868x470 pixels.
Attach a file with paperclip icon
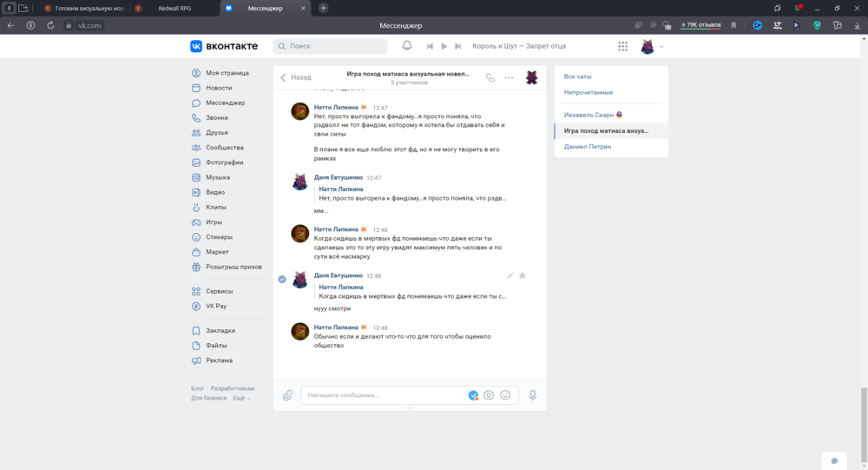pyautogui.click(x=288, y=395)
